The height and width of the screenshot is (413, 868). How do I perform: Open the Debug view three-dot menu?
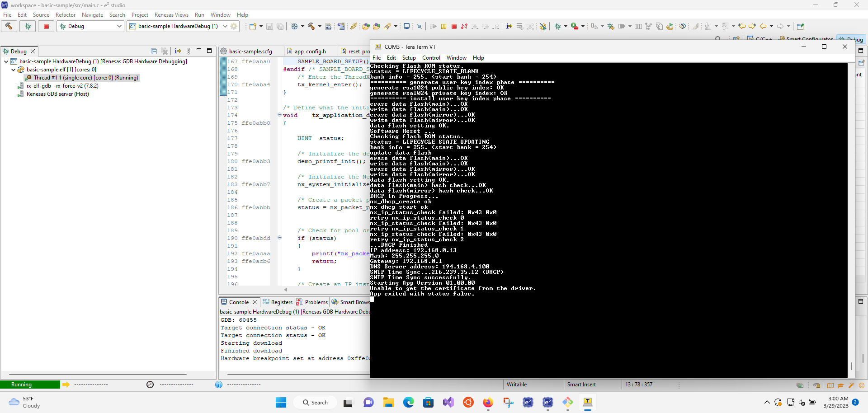(189, 51)
